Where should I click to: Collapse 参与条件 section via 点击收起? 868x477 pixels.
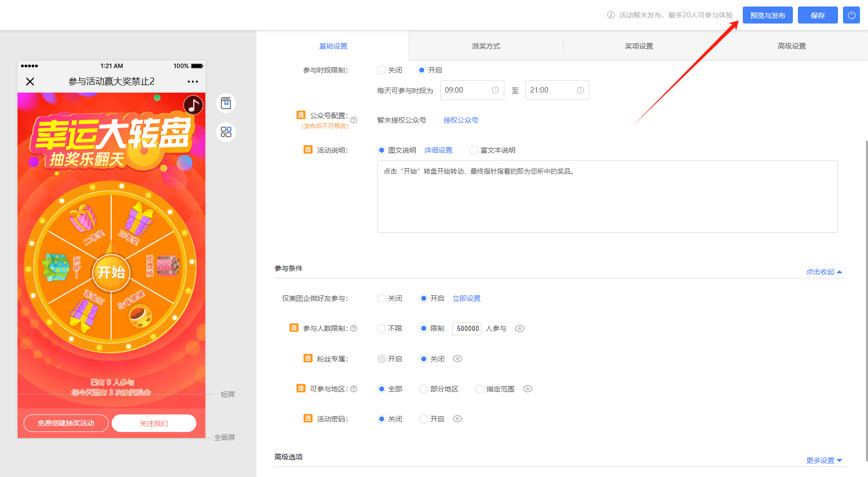coord(824,272)
